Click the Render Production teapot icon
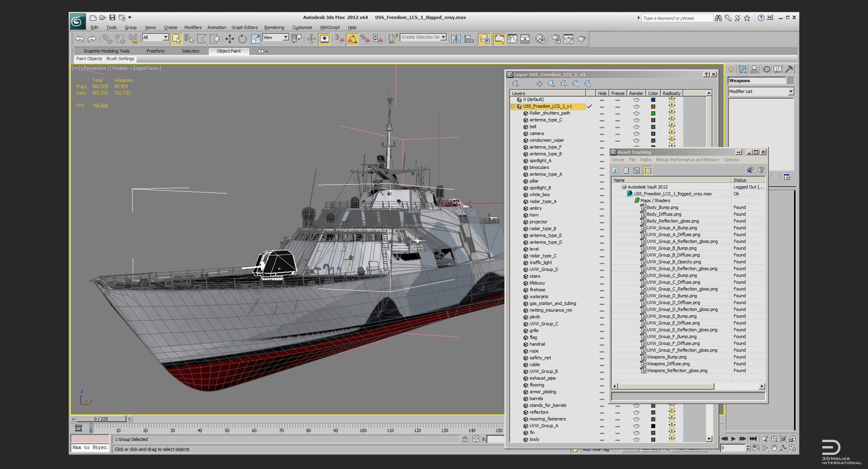This screenshot has width=868, height=469. 581,39
